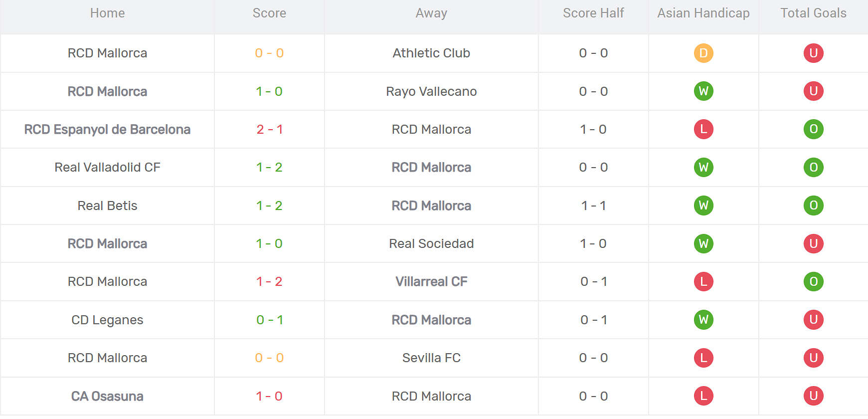Click the Total Goals column header
This screenshot has height=419, width=868.
tap(813, 13)
